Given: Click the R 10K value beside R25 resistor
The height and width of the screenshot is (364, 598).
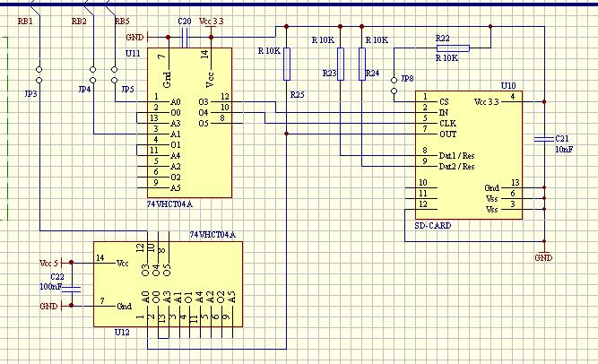Looking at the screenshot, I should coord(269,51).
